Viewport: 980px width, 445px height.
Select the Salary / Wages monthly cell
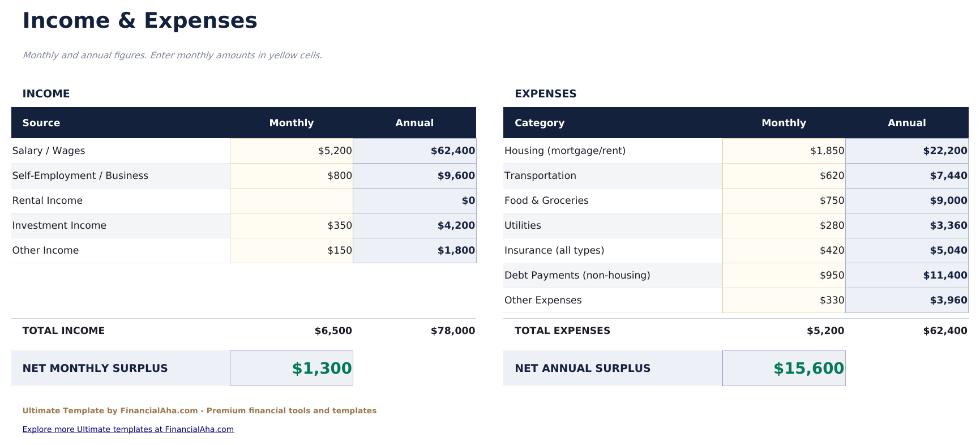click(292, 151)
